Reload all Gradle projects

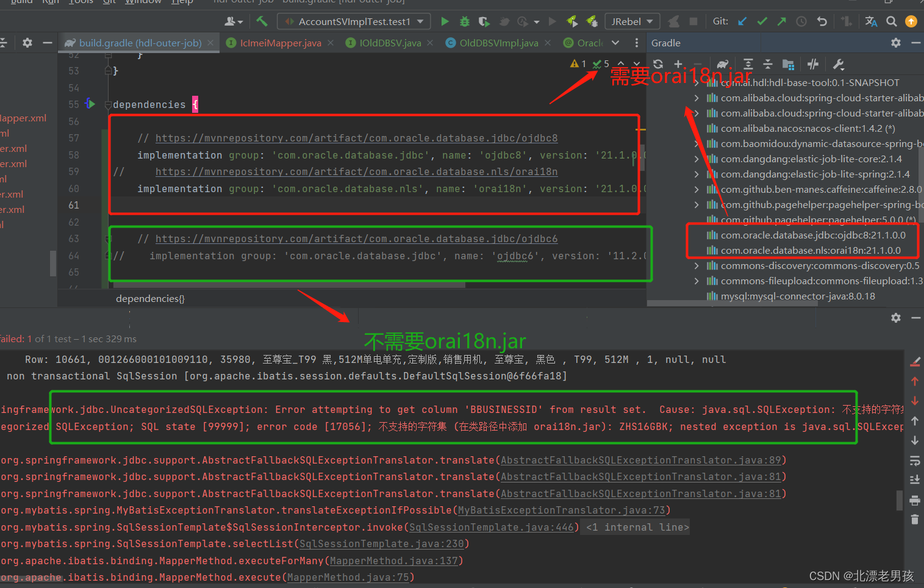click(658, 64)
